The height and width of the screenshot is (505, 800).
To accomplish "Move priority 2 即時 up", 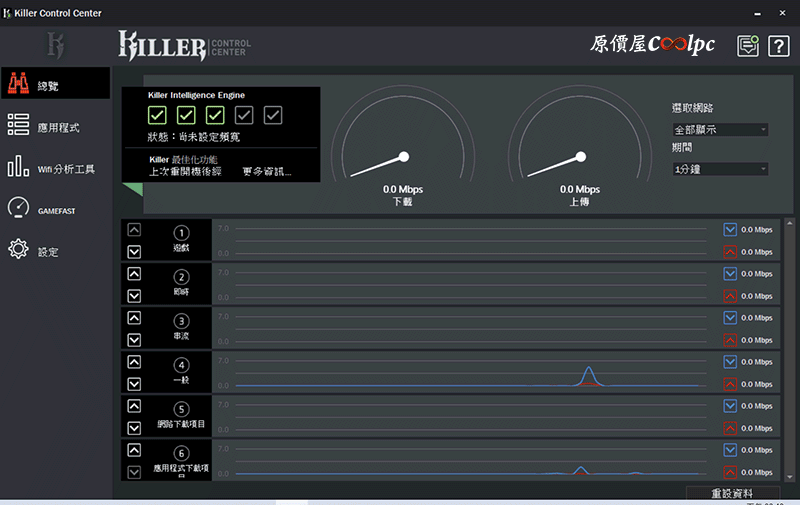I will (x=134, y=274).
